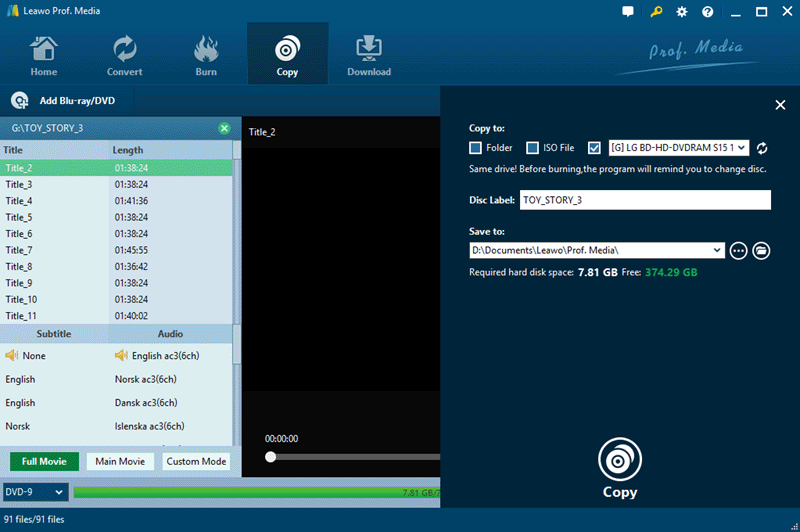Choose Islenska ac3(6ch) audio track

[149, 426]
